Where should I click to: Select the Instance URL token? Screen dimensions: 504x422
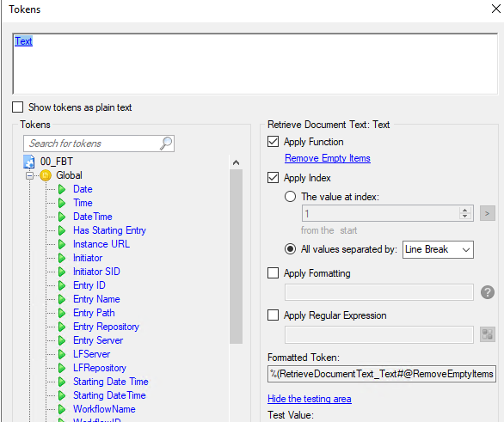point(101,244)
